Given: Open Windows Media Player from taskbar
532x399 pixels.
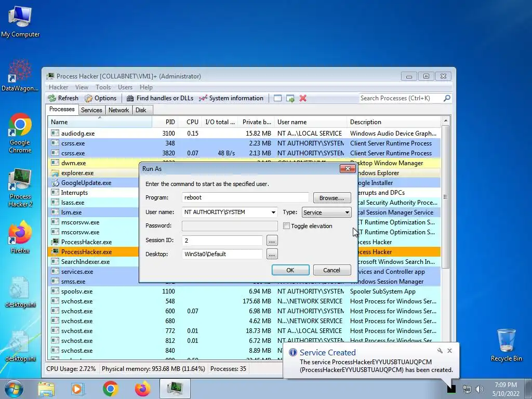Looking at the screenshot, I should click(x=77, y=389).
